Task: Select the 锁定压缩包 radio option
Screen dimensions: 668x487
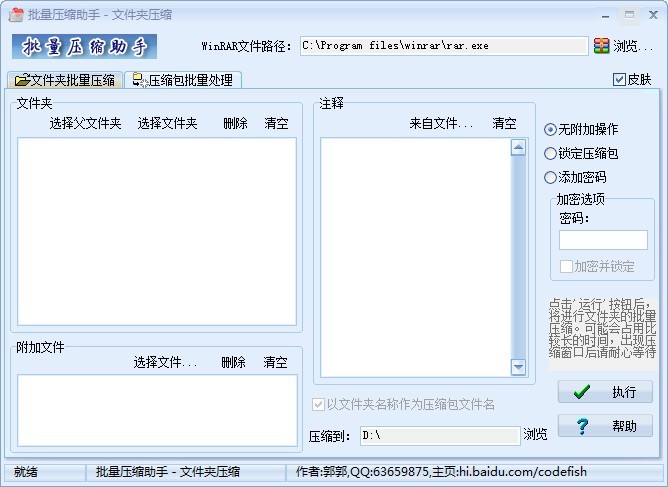Action: point(551,153)
